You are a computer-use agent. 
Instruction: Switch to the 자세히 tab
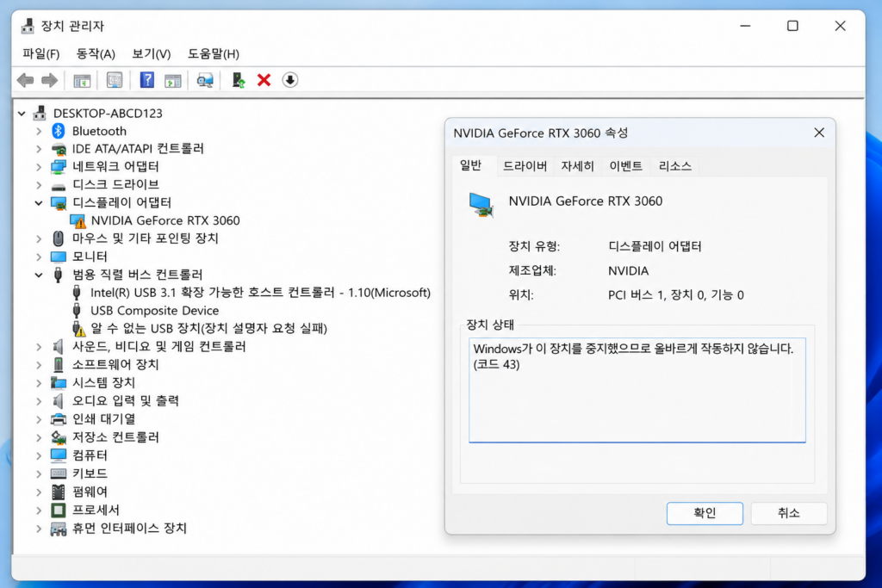coord(577,166)
